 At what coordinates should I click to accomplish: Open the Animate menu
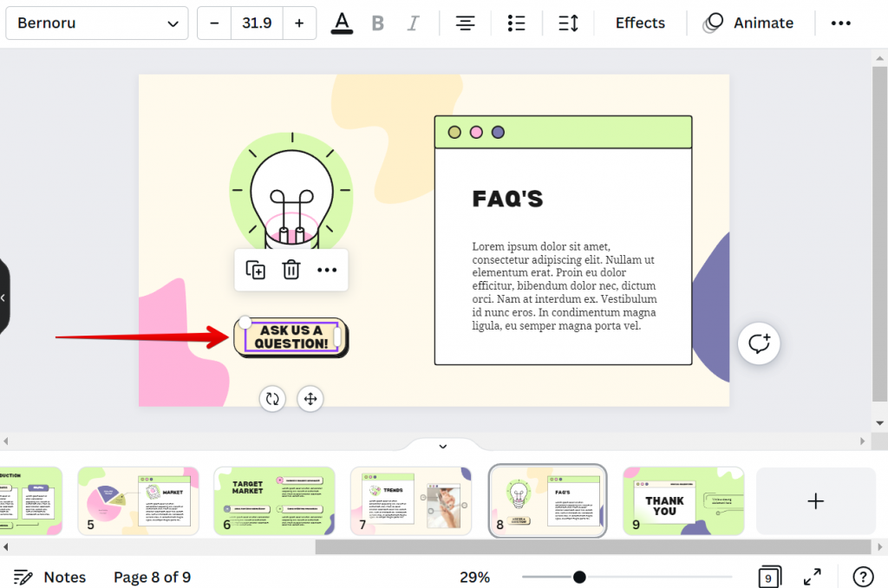coord(748,23)
